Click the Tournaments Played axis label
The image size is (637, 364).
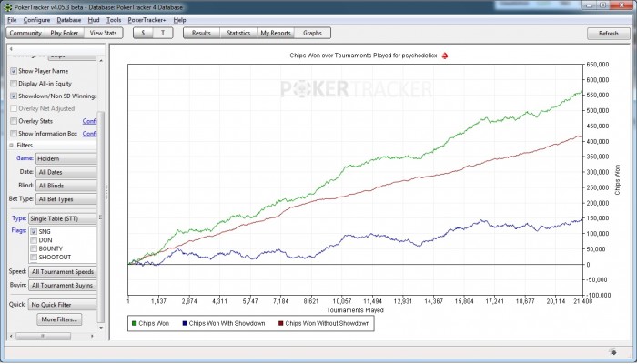click(x=355, y=310)
